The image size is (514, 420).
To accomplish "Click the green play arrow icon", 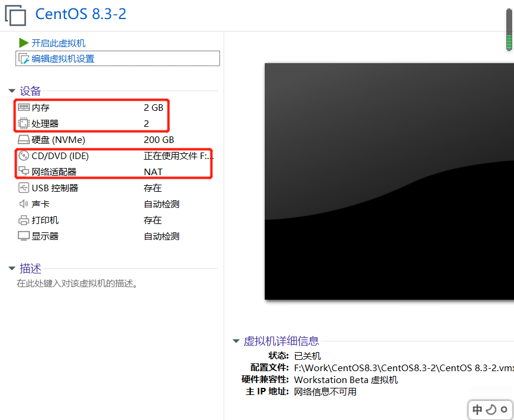I will coord(24,42).
